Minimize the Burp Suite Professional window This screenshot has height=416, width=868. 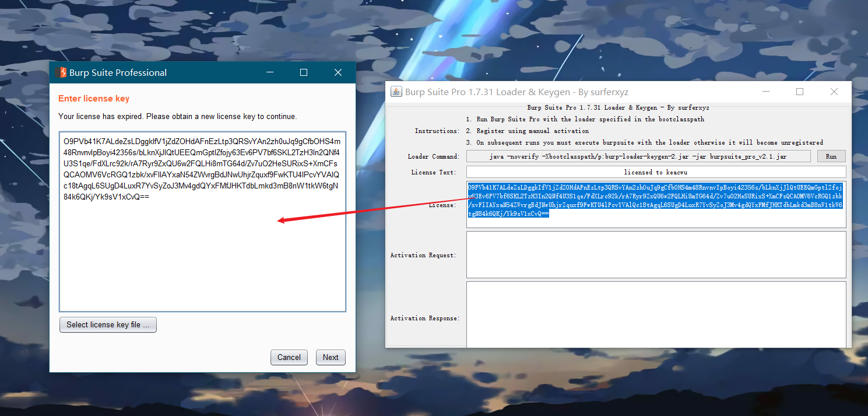pyautogui.click(x=270, y=72)
